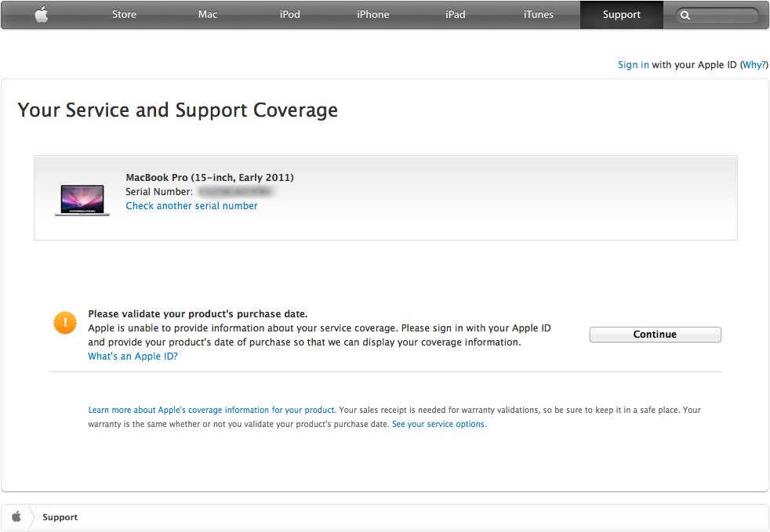Click the orange warning exclamation icon
Screen dimensions: 770x532
pyautogui.click(x=65, y=323)
